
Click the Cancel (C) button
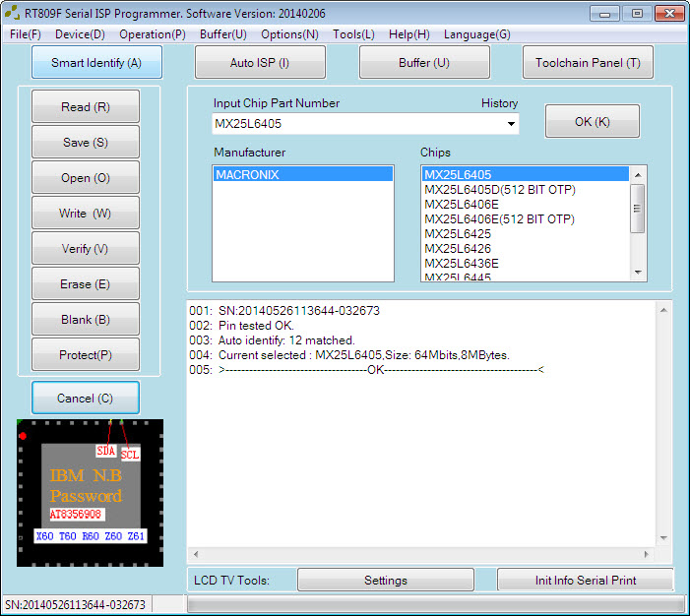point(86,398)
